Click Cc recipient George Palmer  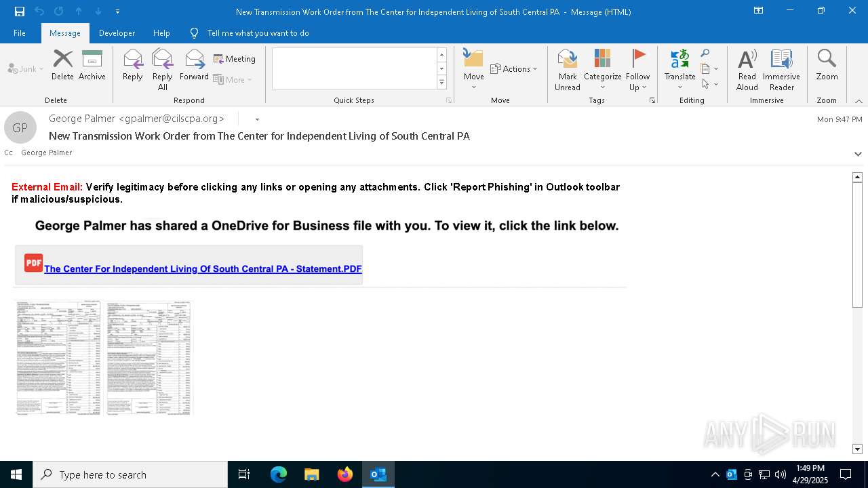click(x=46, y=152)
